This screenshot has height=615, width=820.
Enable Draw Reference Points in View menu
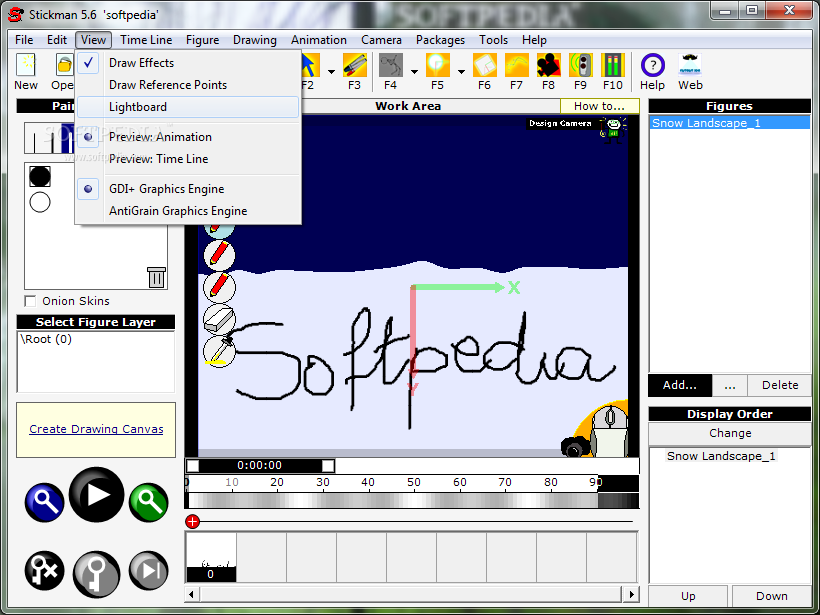click(188, 85)
